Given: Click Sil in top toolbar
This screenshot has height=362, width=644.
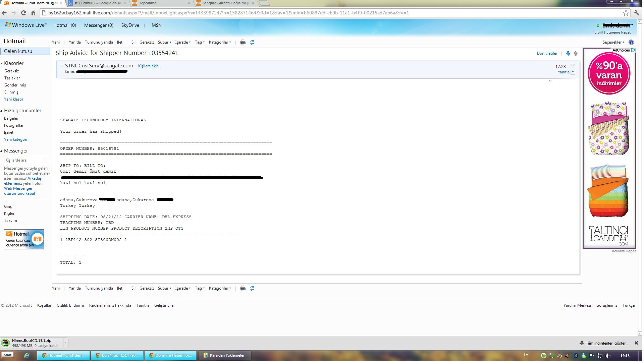Looking at the screenshot, I should click(x=134, y=43).
